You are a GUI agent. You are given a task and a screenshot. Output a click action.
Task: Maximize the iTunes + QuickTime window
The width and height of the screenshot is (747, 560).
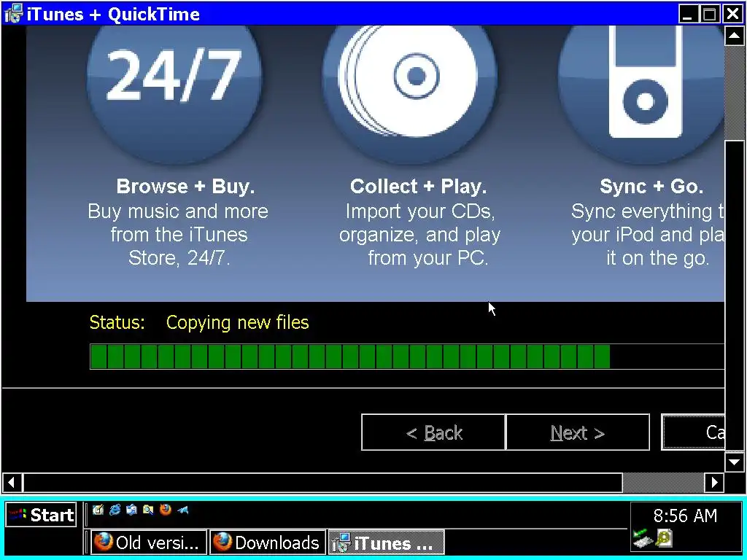[x=709, y=14]
